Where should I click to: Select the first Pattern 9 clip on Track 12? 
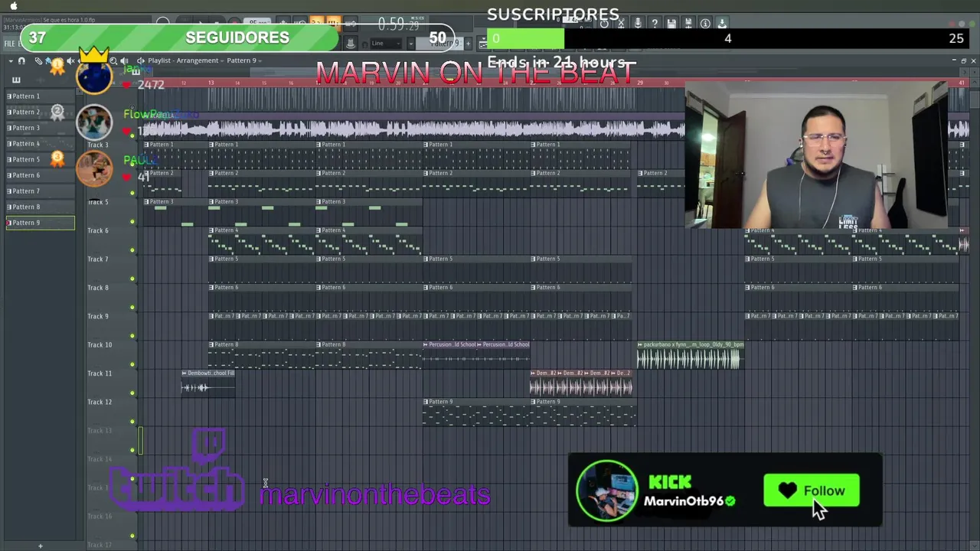pyautogui.click(x=476, y=412)
